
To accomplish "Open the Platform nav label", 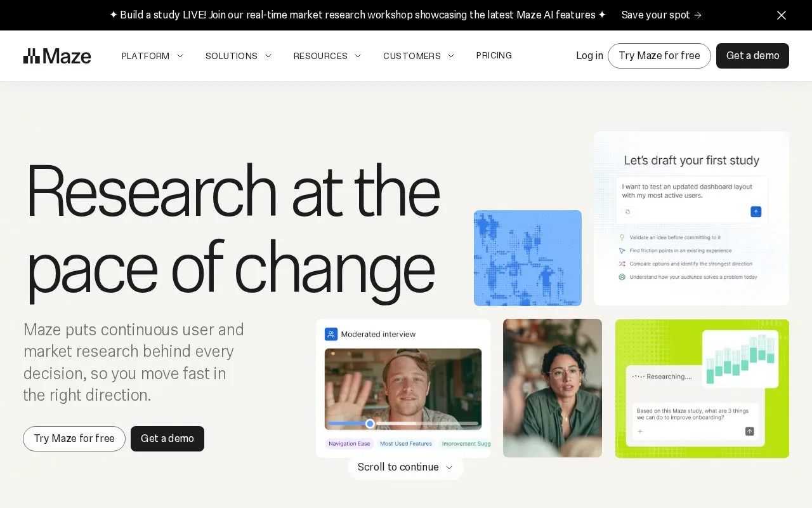I will pos(145,56).
